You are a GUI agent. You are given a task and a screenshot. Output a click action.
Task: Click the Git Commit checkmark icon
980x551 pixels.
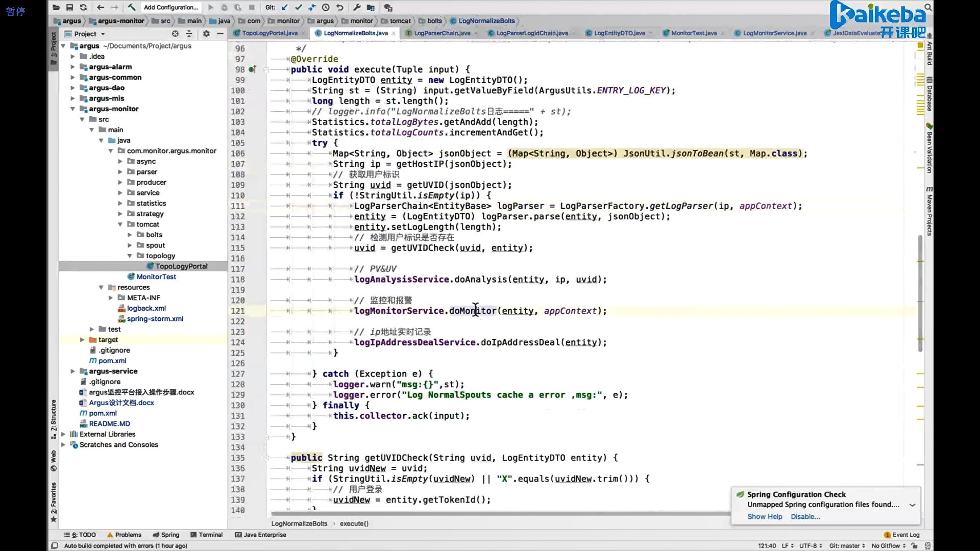pos(299,7)
